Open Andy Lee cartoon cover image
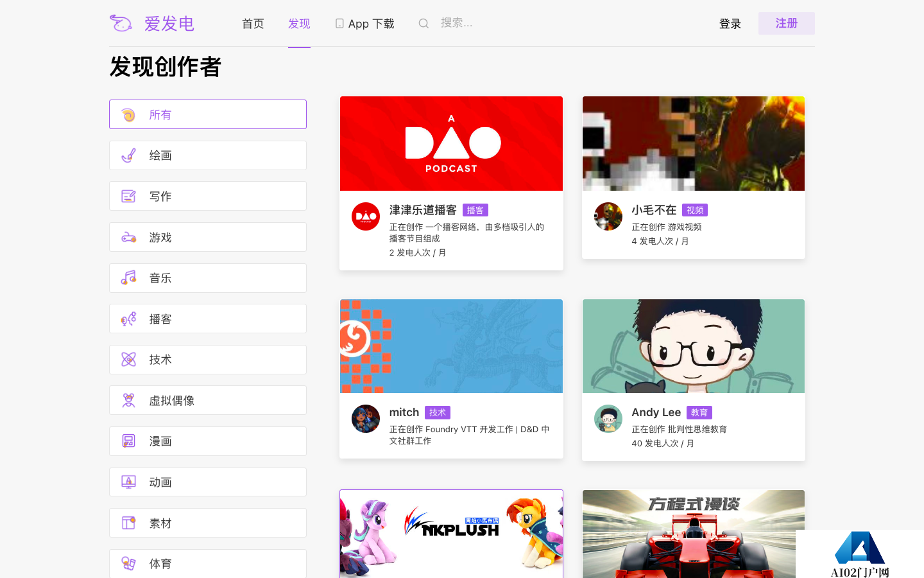 coord(694,346)
